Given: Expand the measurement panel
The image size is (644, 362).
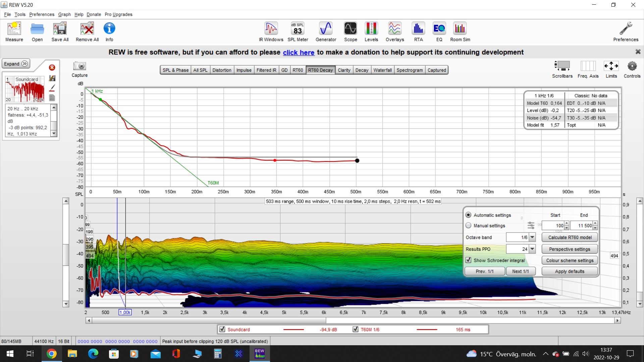Looking at the screenshot, I should coord(16,64).
